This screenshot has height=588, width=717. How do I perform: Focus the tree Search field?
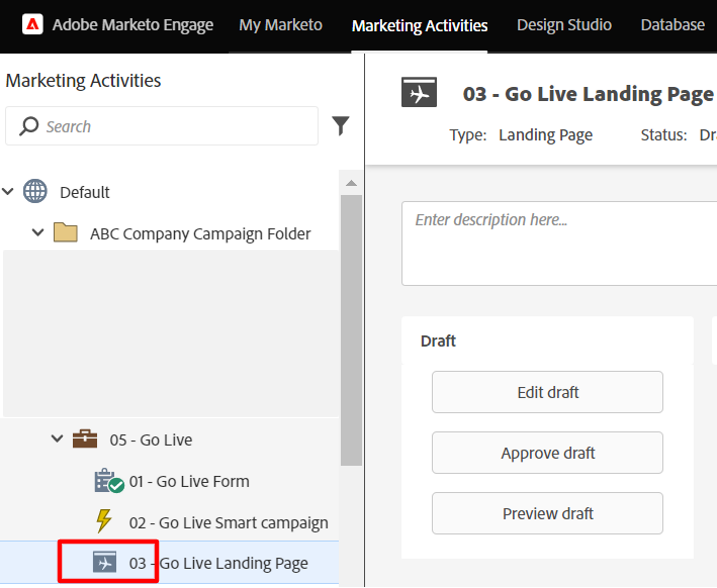162,126
